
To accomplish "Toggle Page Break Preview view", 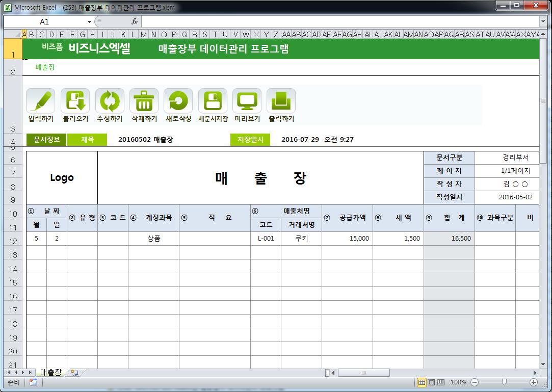I will [441, 382].
